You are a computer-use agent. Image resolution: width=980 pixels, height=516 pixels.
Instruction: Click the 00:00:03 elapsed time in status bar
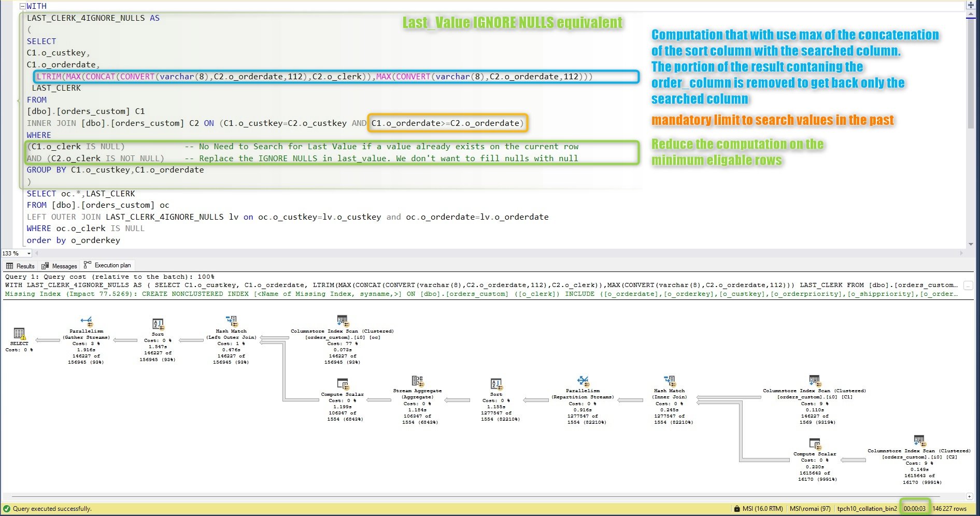[x=915, y=509]
